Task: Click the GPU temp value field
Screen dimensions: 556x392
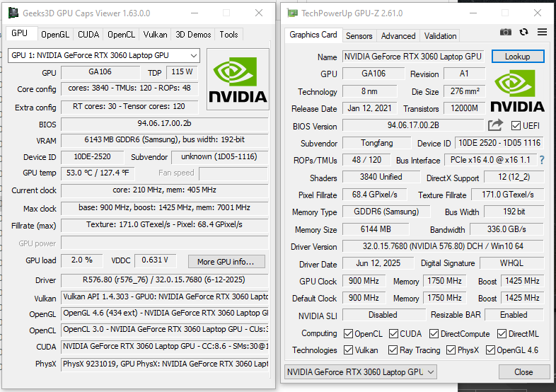Action: click(x=98, y=173)
